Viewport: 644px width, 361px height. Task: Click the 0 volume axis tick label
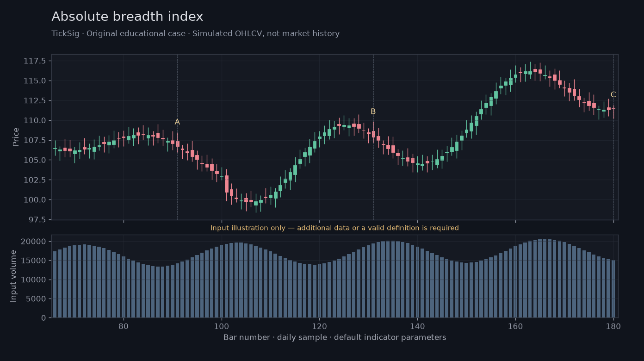click(x=44, y=318)
